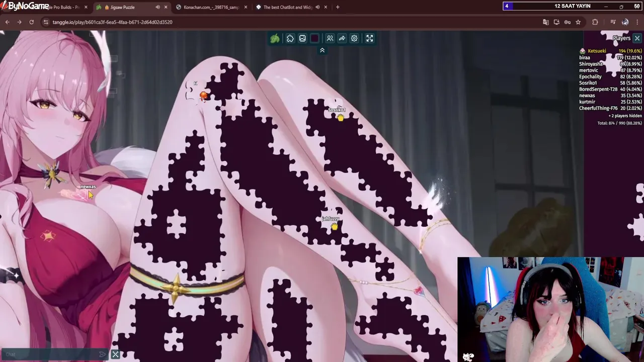This screenshot has width=644, height=362.
Task: Open the extensions puzzle icon
Action: click(595, 22)
